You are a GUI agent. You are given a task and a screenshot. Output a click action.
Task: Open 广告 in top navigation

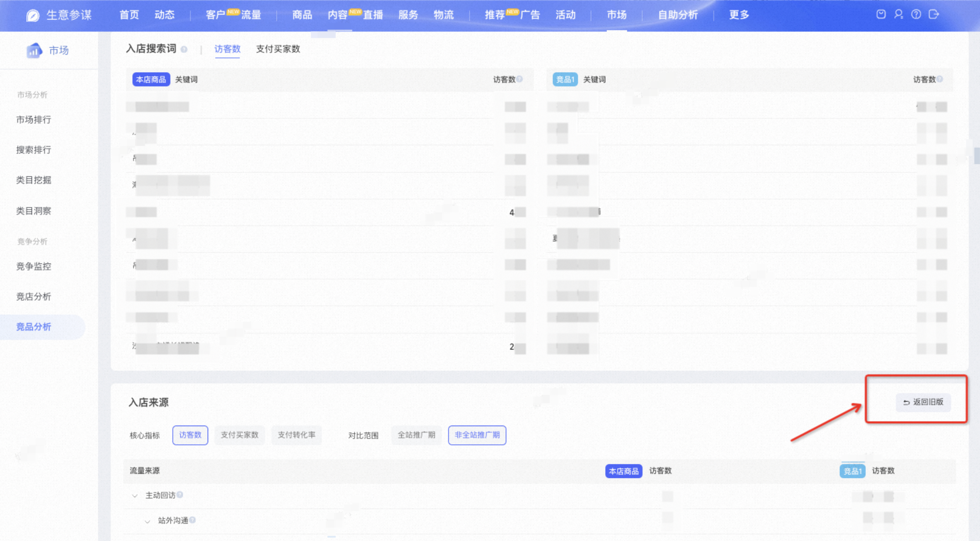click(530, 15)
